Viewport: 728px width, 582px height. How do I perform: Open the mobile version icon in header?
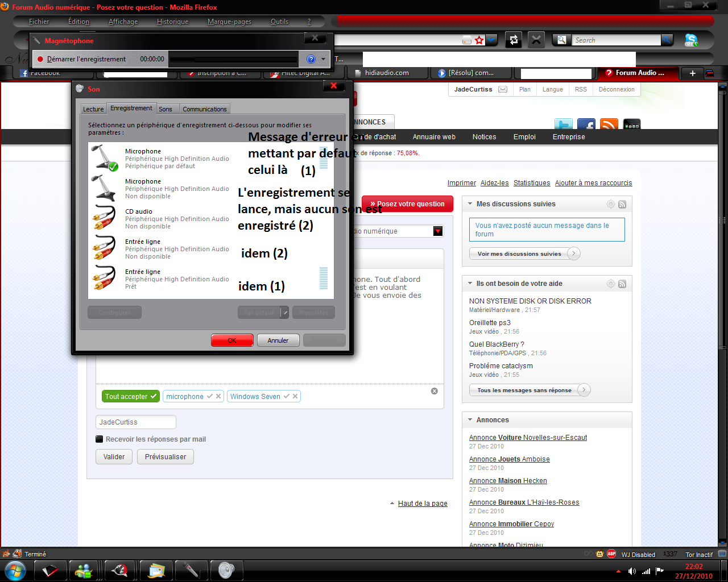pos(632,124)
